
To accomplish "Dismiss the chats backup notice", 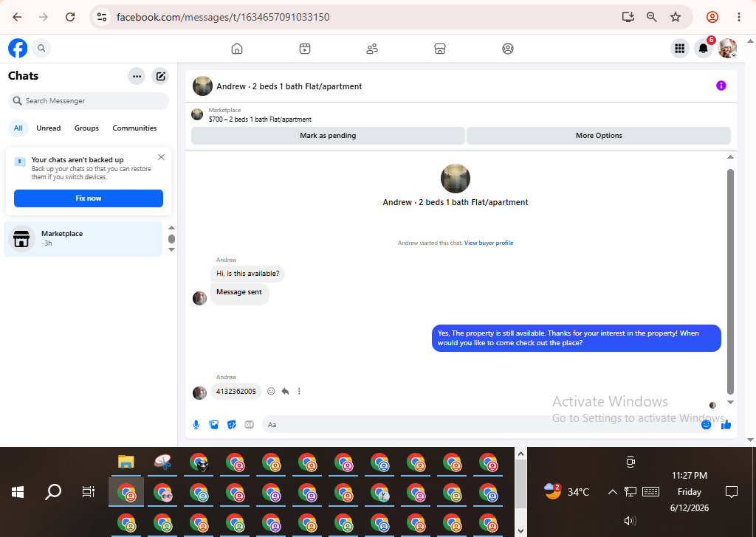I will (x=162, y=157).
